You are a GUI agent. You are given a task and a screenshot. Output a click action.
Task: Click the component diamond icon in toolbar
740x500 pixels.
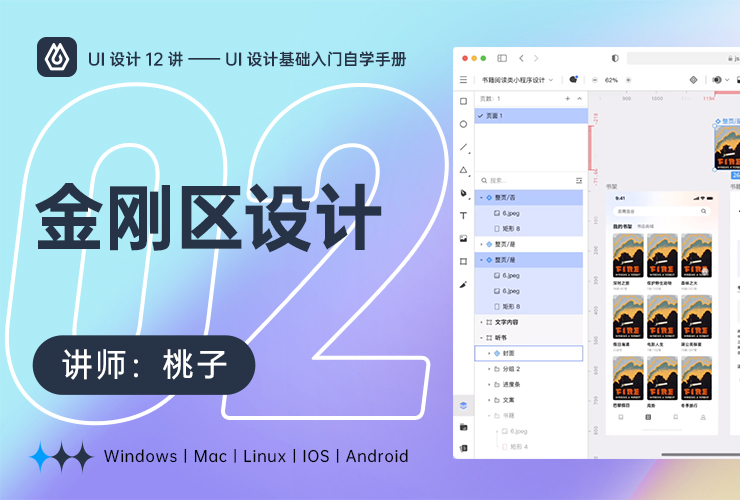[693, 80]
